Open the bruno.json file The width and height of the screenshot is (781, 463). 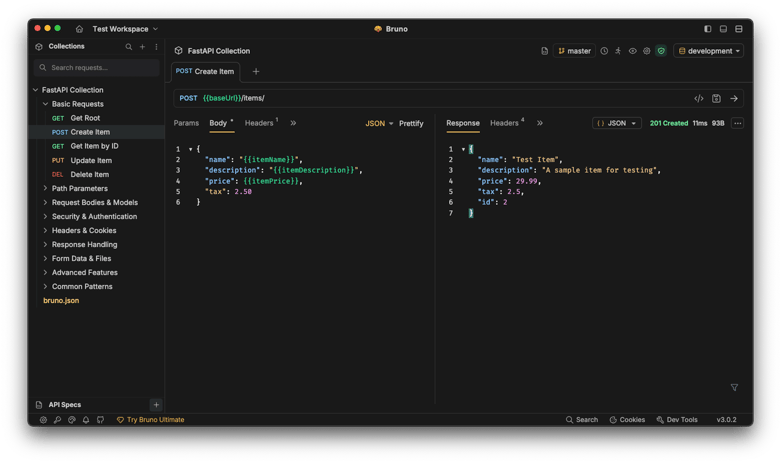[61, 301]
